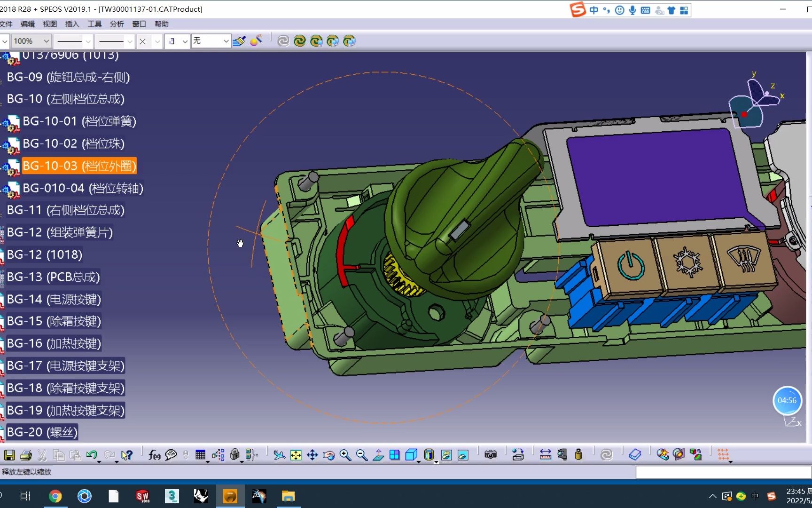Open Chrome from the taskbar
The height and width of the screenshot is (508, 812).
click(55, 496)
